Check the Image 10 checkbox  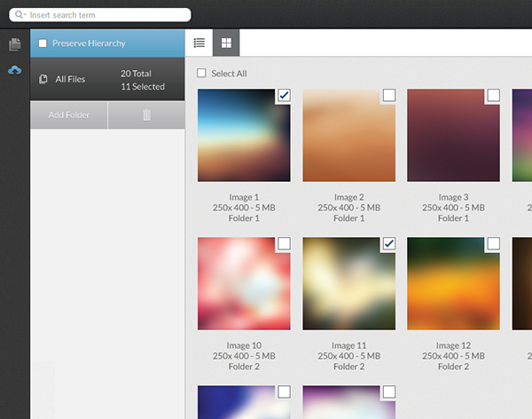284,243
